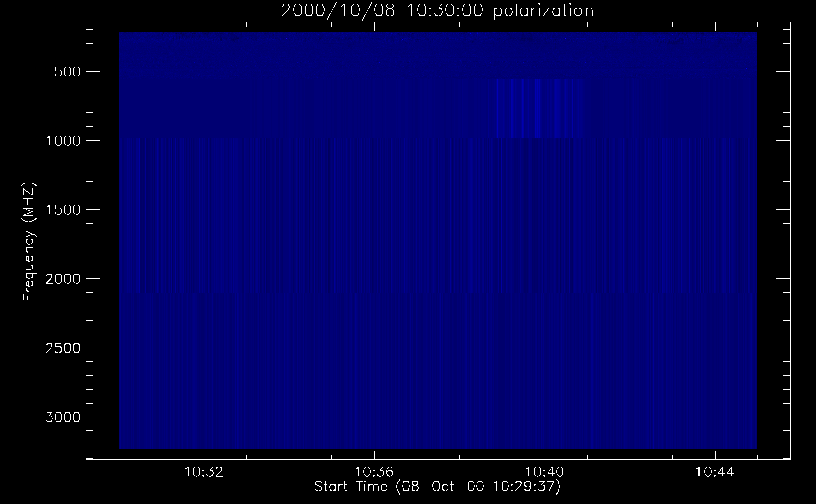Click the bright burst region near 10:40 in spectrogram
Image resolution: width=816 pixels, height=504 pixels.
pyautogui.click(x=540, y=108)
